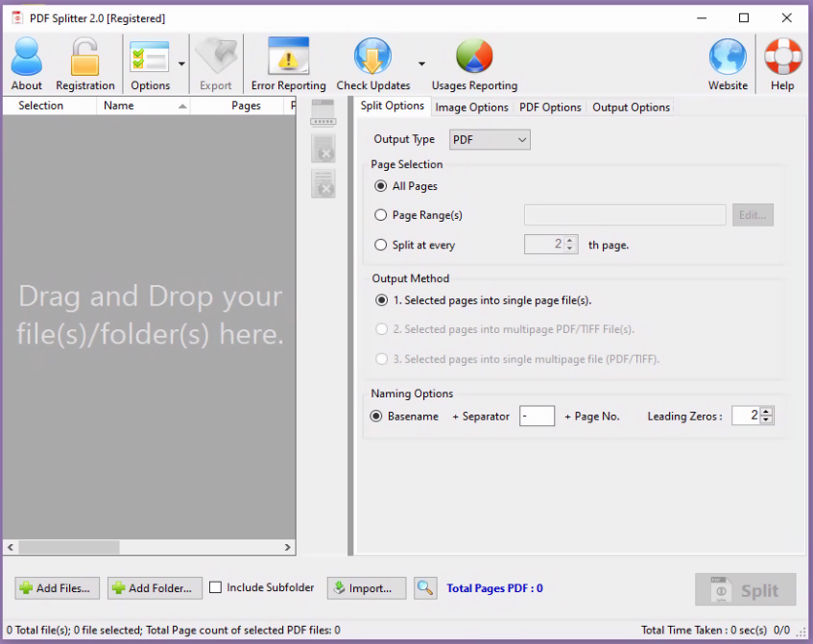
Task: Click the Import... button
Action: coord(367,588)
